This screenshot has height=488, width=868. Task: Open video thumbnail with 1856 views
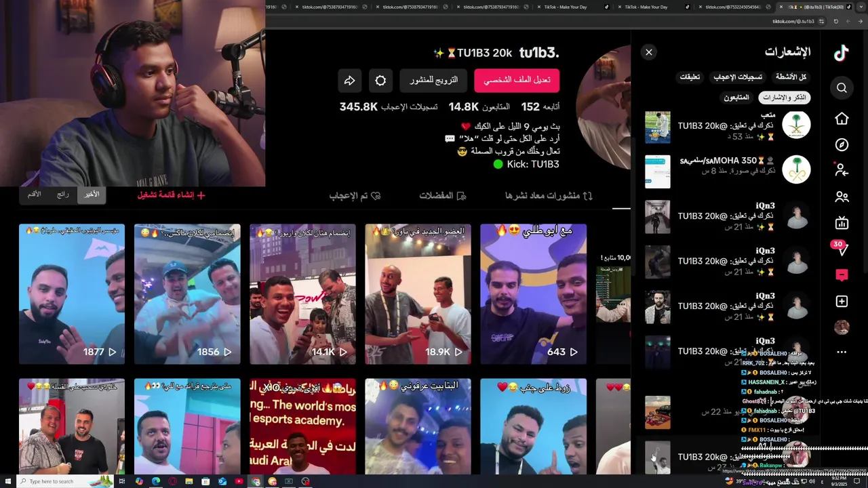187,294
